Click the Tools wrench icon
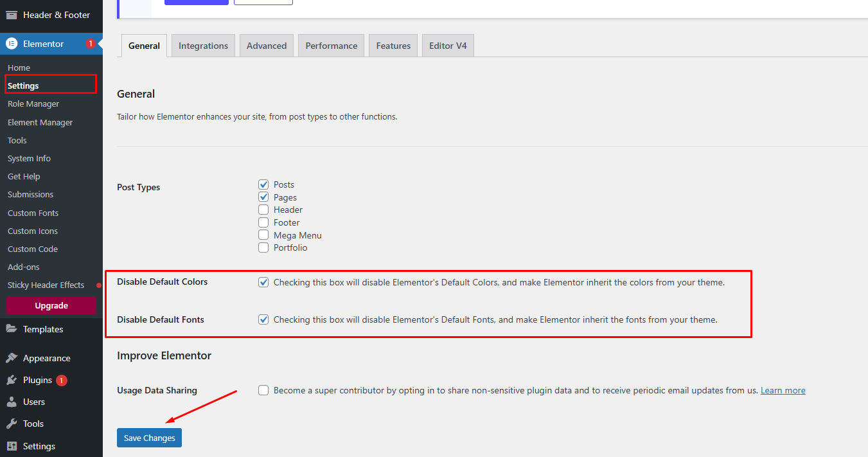 12,424
